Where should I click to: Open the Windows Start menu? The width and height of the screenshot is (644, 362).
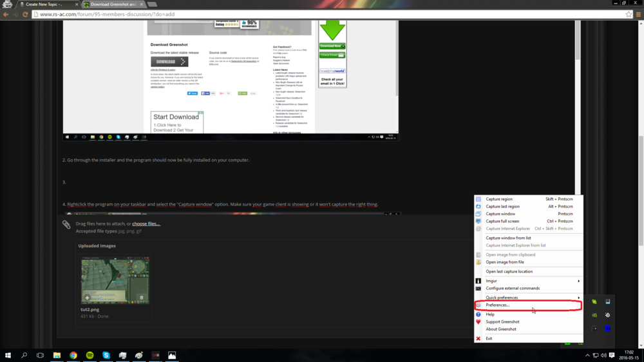pos(8,356)
